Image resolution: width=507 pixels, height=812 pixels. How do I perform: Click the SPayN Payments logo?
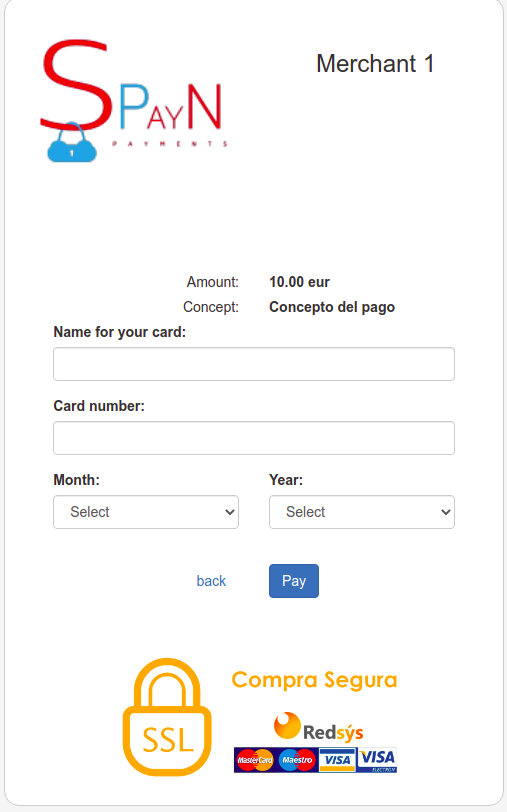134,100
